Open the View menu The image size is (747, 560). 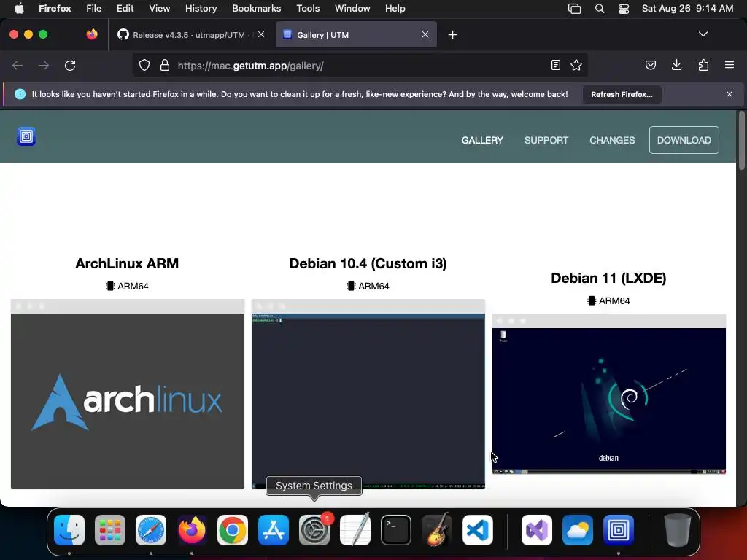coord(159,8)
